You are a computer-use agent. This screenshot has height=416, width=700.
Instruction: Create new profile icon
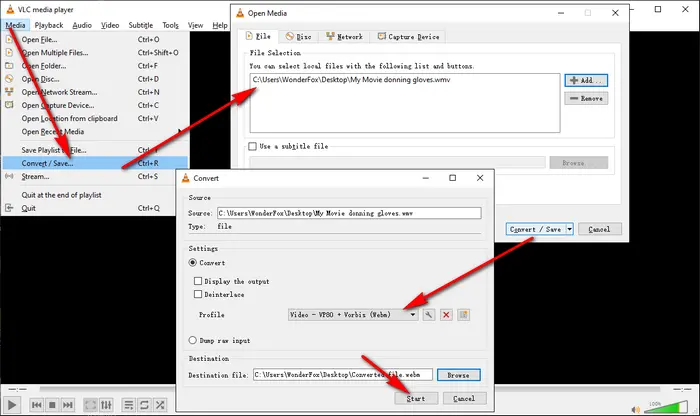click(463, 315)
